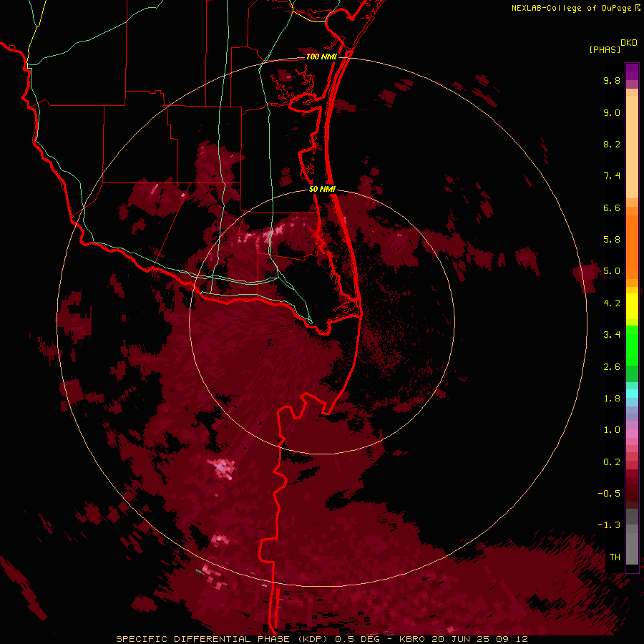The height and width of the screenshot is (644, 644).
Task: Select the 6.6 scale value
Action: pyautogui.click(x=612, y=208)
